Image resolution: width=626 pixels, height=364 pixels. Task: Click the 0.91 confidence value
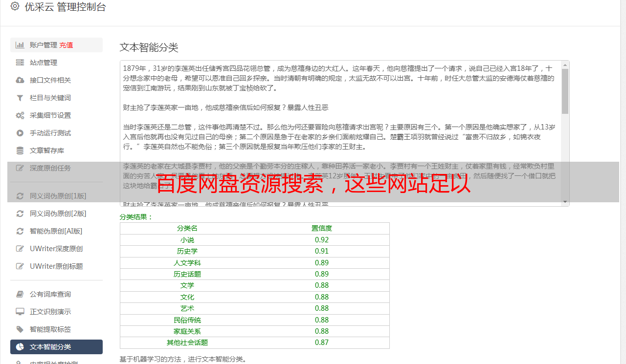pos(322,251)
